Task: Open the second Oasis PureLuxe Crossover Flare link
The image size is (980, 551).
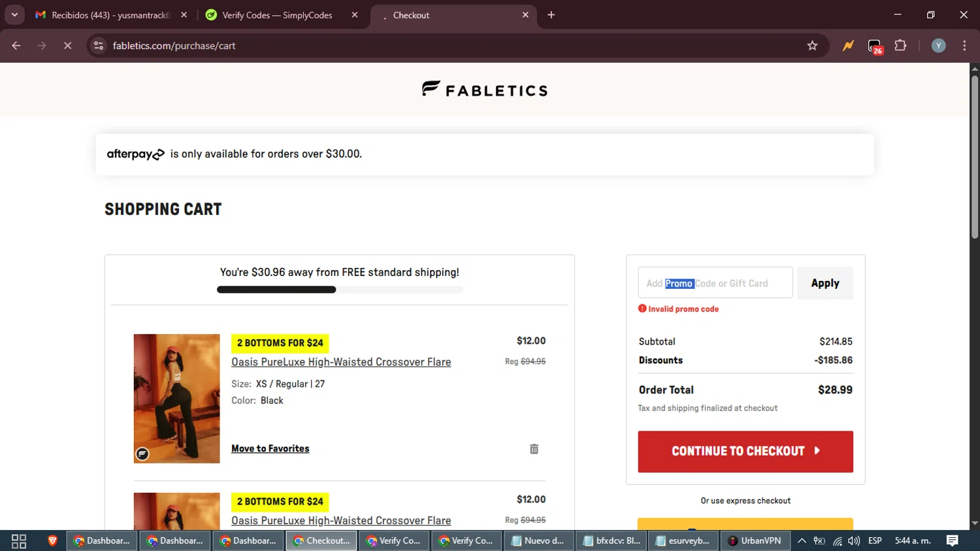Action: [341, 521]
